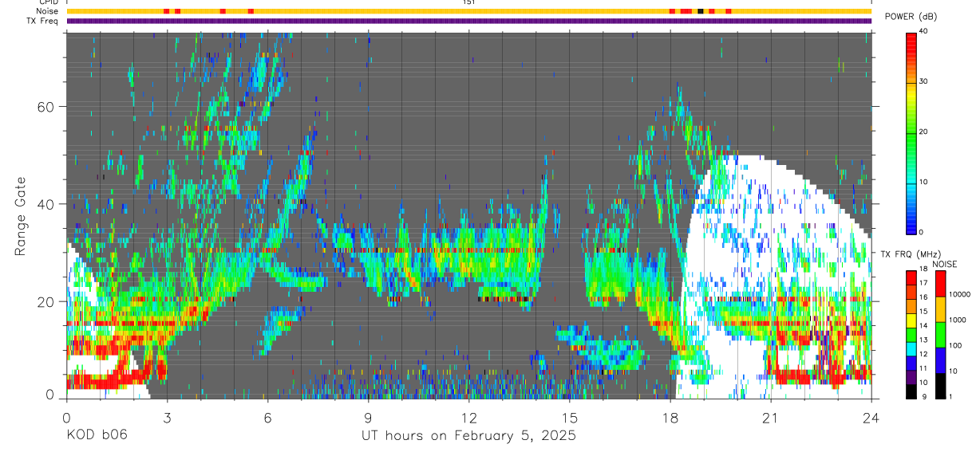The image size is (980, 452).
Task: Click the "15" hour tick label on time axis
Action: [x=570, y=417]
